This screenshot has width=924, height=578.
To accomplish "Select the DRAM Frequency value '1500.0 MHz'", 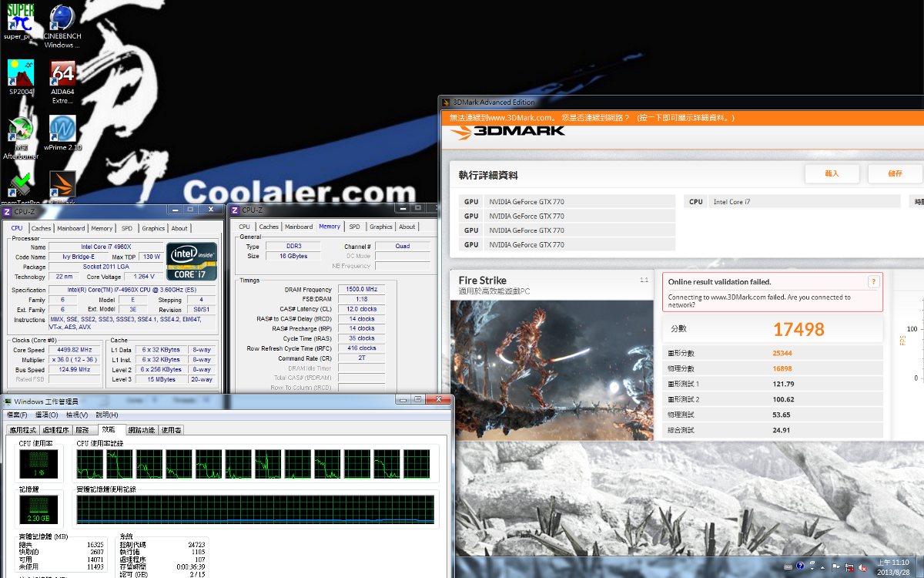I will [362, 290].
